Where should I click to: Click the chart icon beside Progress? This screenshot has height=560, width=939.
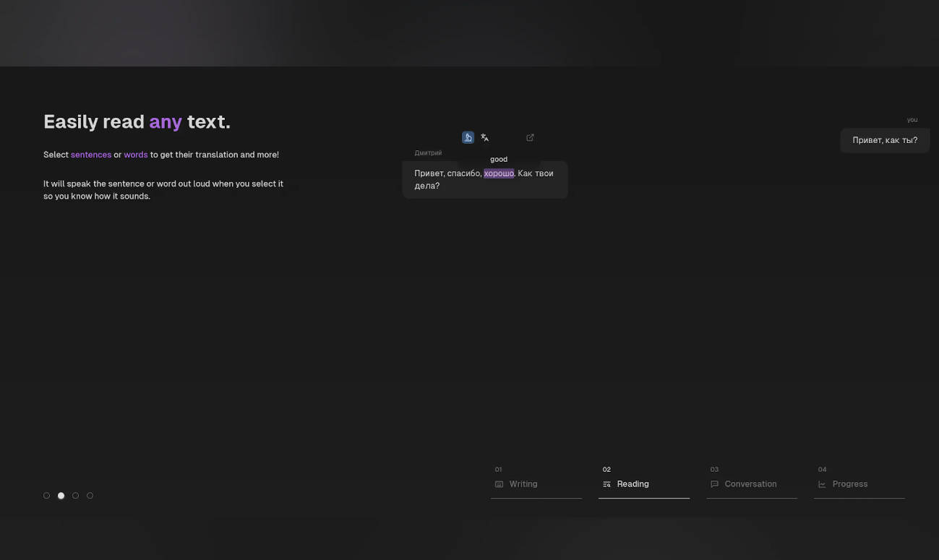(822, 484)
